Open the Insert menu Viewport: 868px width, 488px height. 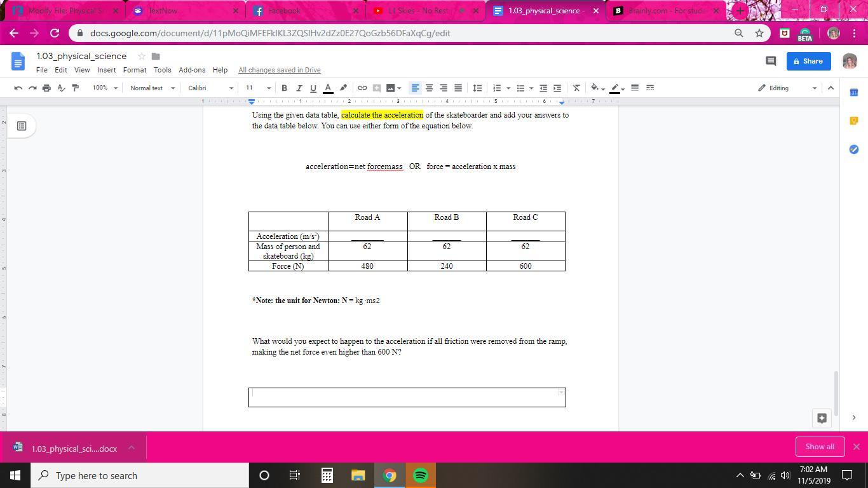tap(106, 70)
